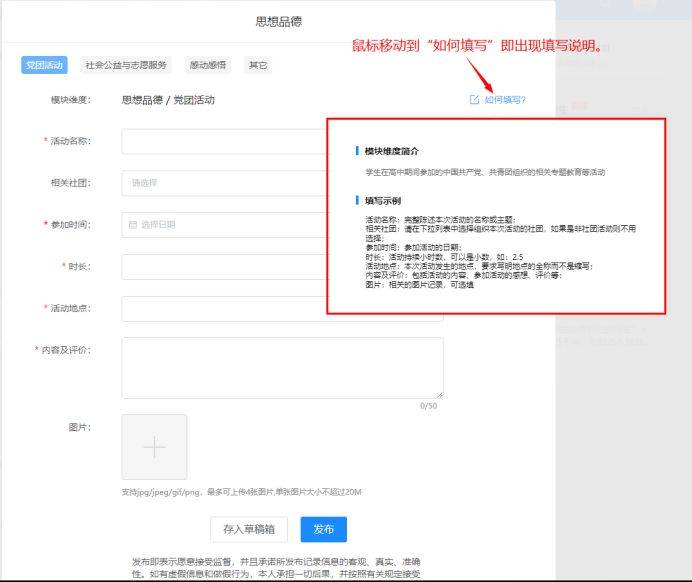Click the resize handle of 内容及评价 box

click(x=440, y=395)
